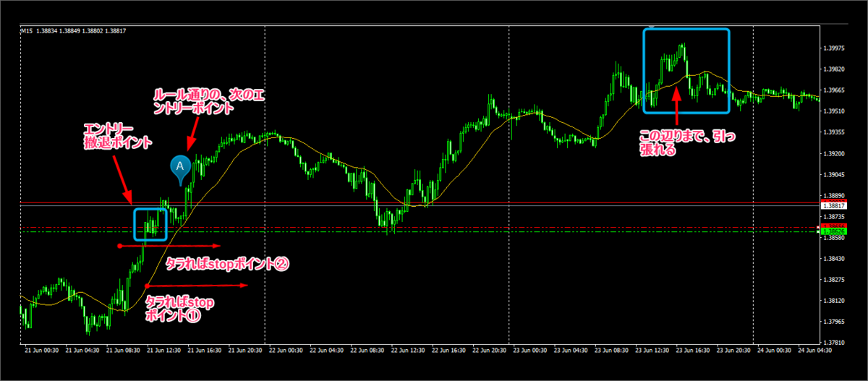This screenshot has width=868, height=381.
Task: Click the 1.39200 price scale label
Action: (x=835, y=153)
